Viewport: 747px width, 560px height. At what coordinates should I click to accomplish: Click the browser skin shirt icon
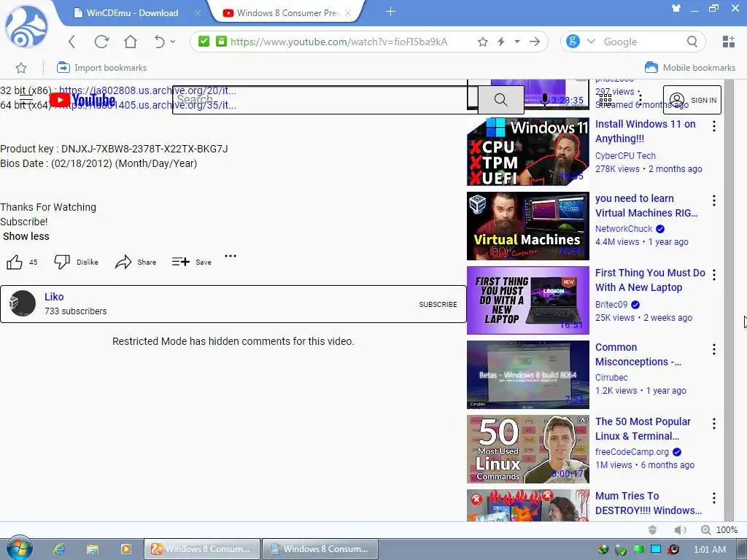tap(676, 8)
